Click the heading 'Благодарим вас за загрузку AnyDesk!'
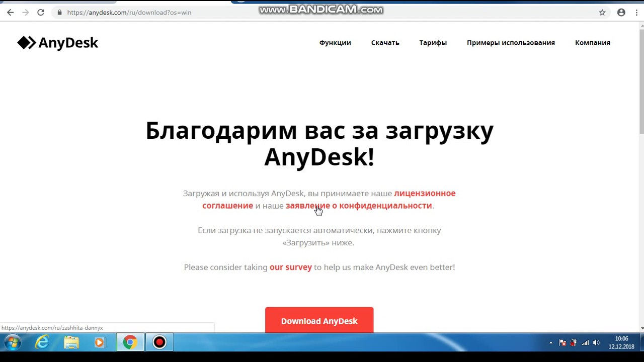This screenshot has height=362, width=644. coord(319,143)
